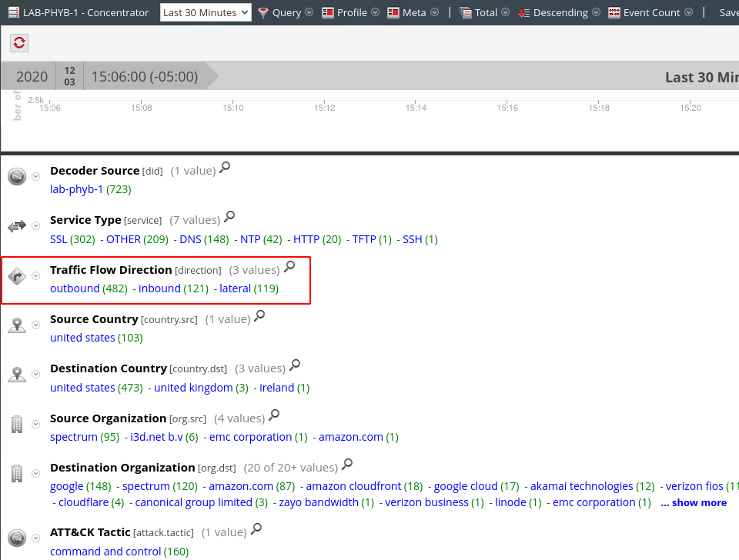Click 'show more' in Destination Organization

(x=694, y=503)
